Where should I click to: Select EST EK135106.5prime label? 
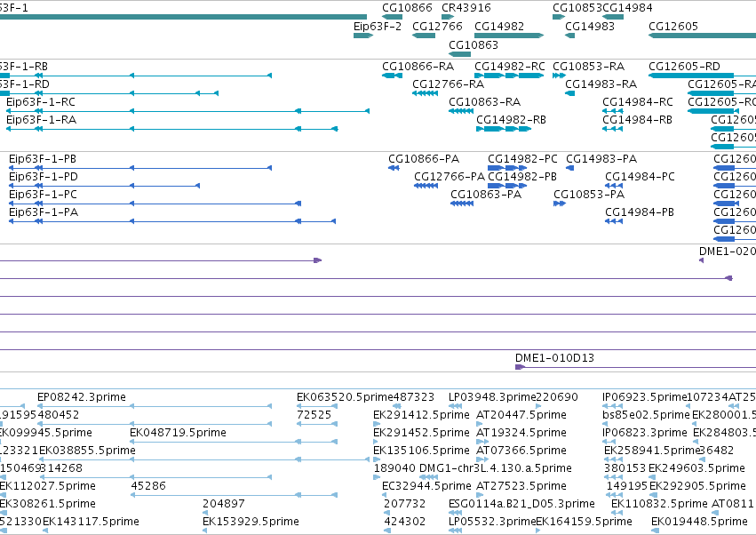[x=421, y=451]
